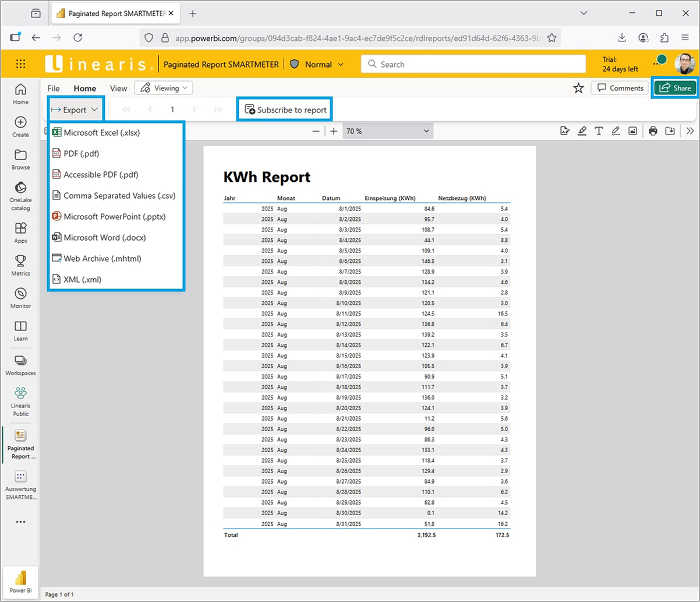700x602 pixels.
Task: Expand the Viewing mode dropdown
Action: [x=163, y=87]
